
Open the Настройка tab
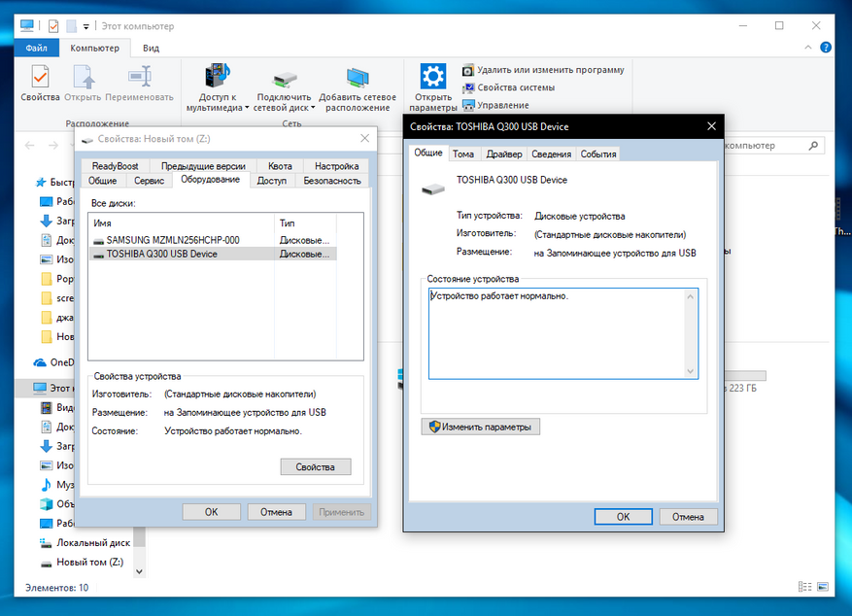(x=336, y=166)
